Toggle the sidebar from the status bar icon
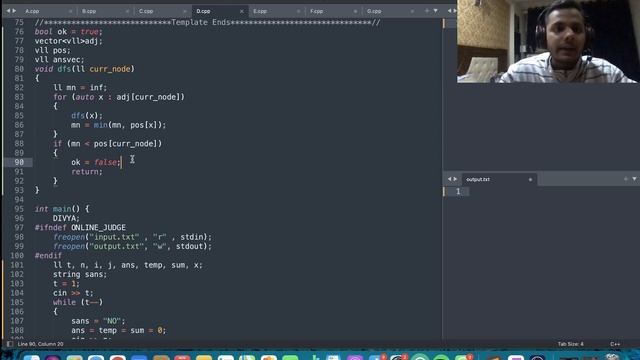 coord(10,344)
